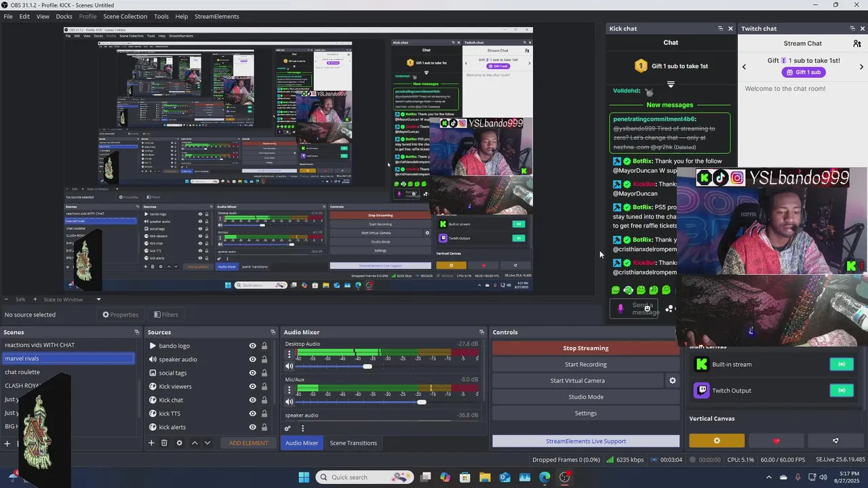The image size is (868, 488).
Task: Hide the Kick viewers source
Action: 252,386
